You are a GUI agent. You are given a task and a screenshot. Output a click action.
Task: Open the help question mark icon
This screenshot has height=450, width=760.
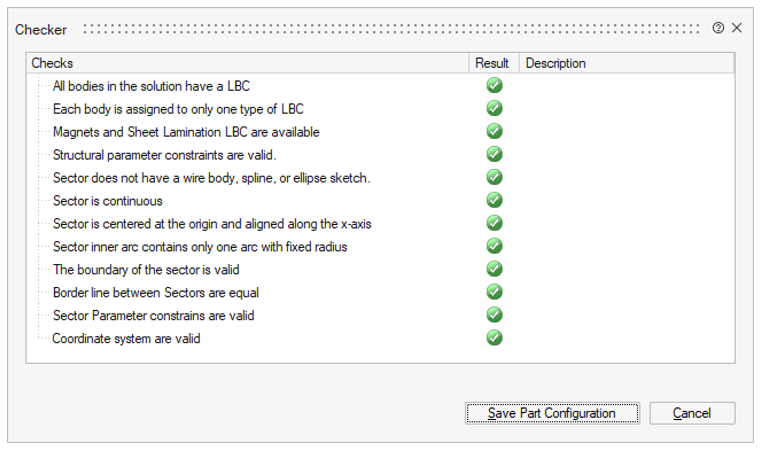(x=718, y=28)
